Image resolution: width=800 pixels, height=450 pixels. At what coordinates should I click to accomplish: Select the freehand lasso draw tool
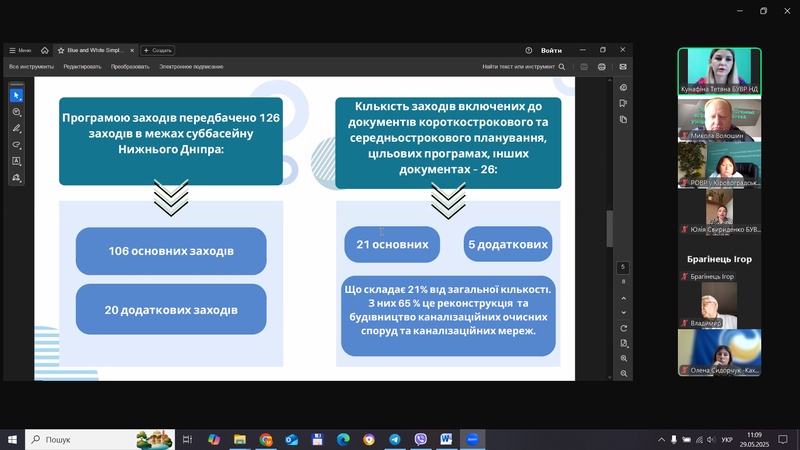16,145
